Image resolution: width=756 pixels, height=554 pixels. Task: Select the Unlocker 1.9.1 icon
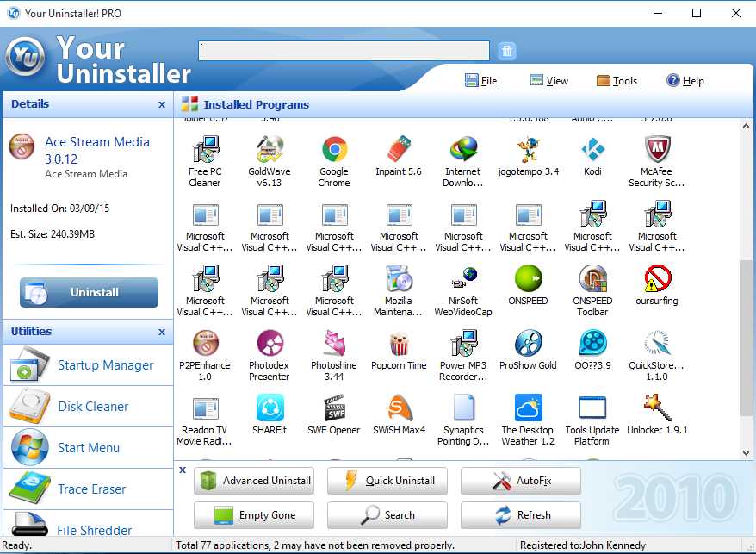[657, 408]
